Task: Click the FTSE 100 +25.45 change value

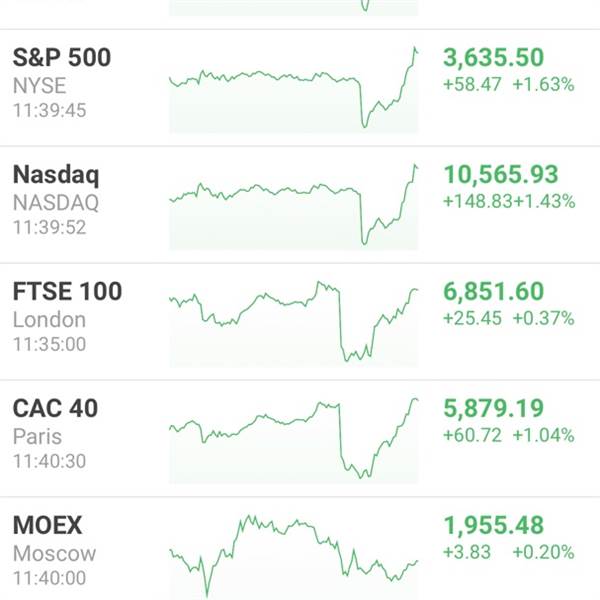Action: pyautogui.click(x=472, y=318)
